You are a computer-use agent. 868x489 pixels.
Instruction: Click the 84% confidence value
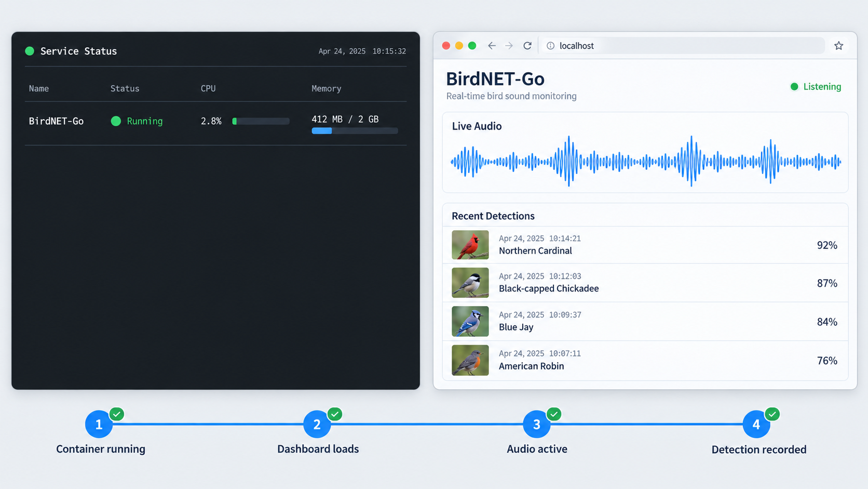(827, 322)
